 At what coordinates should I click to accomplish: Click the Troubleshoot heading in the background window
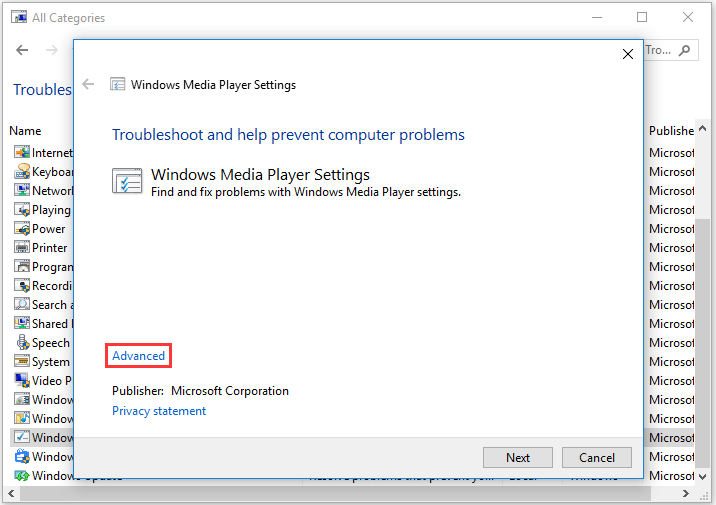(42, 89)
